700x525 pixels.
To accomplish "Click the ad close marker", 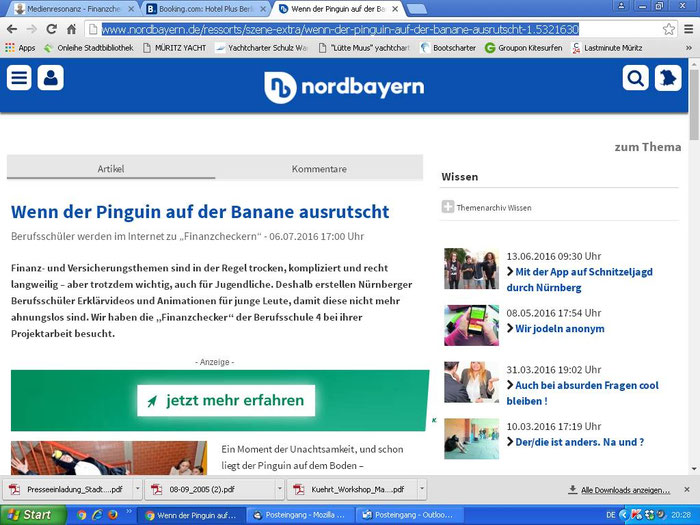I will (x=434, y=420).
